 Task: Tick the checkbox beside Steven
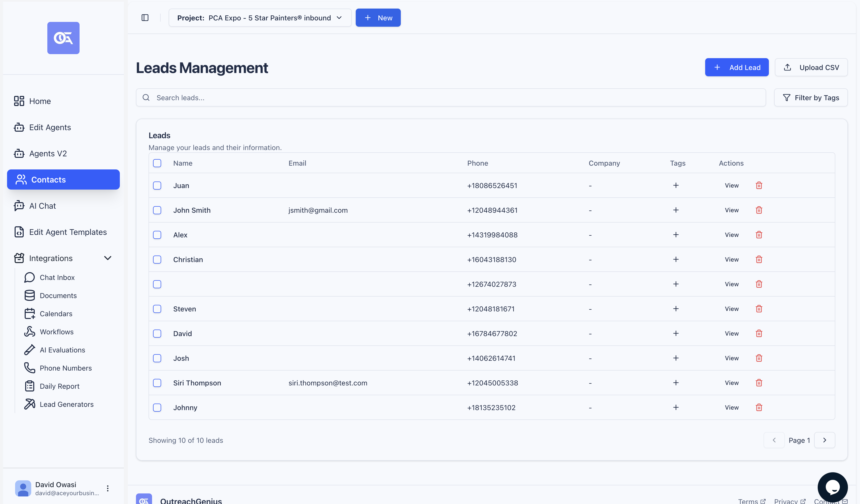point(157,309)
